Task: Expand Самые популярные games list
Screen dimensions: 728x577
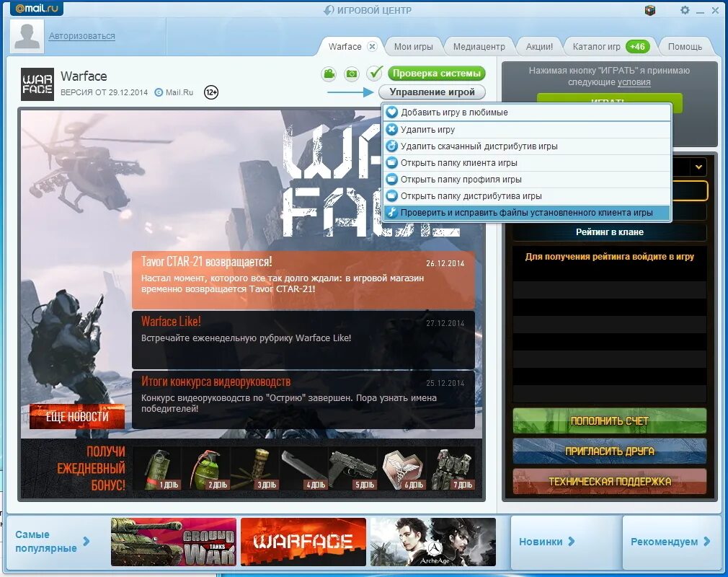Action: pos(52,541)
